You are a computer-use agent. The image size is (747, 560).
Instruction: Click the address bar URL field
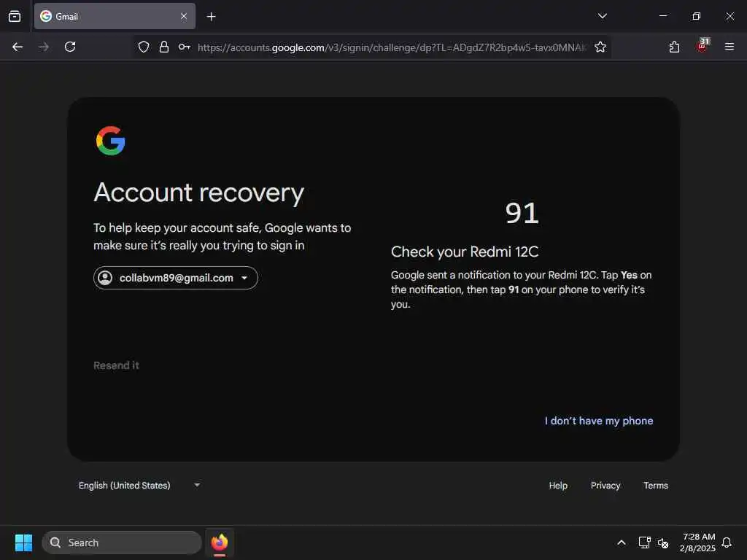pyautogui.click(x=392, y=47)
